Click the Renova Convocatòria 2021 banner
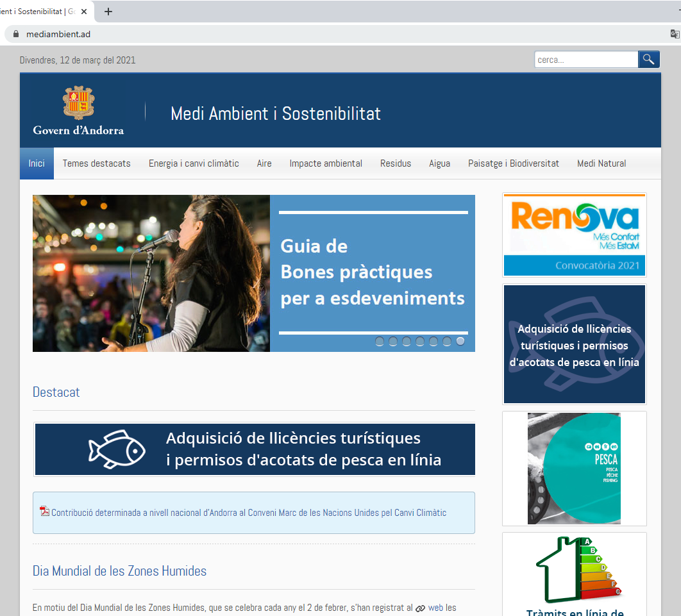 coord(574,235)
